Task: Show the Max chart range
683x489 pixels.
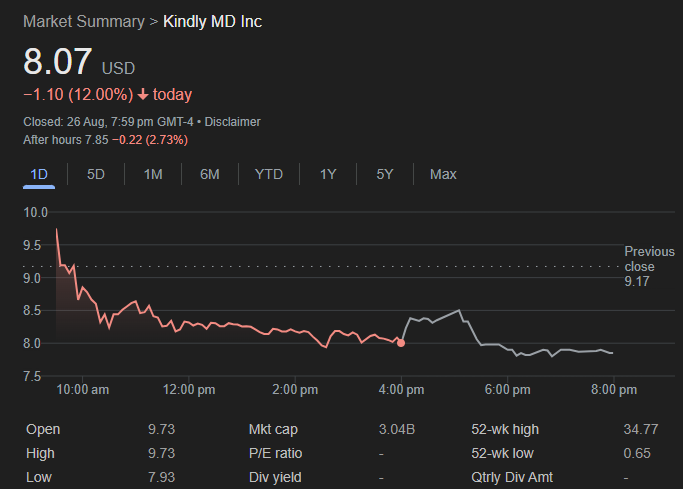Action: coord(443,174)
